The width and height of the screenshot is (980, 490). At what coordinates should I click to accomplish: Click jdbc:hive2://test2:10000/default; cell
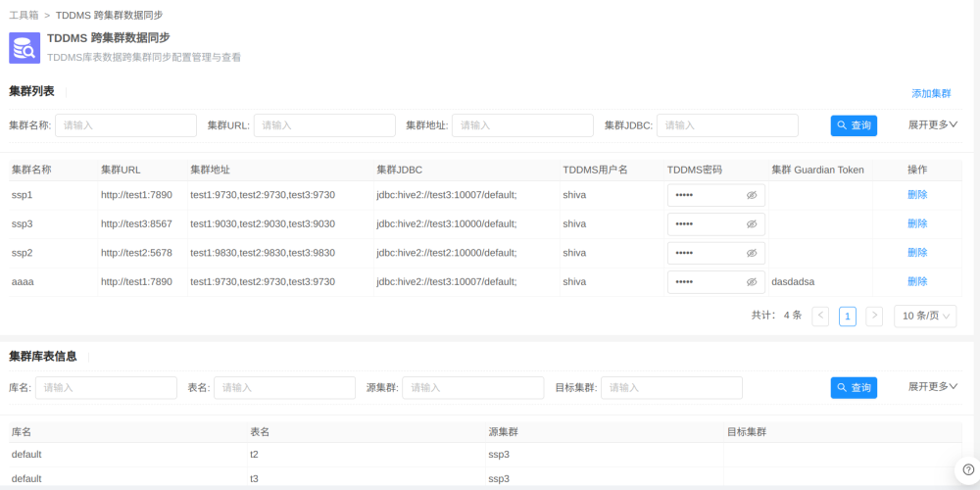pyautogui.click(x=446, y=253)
